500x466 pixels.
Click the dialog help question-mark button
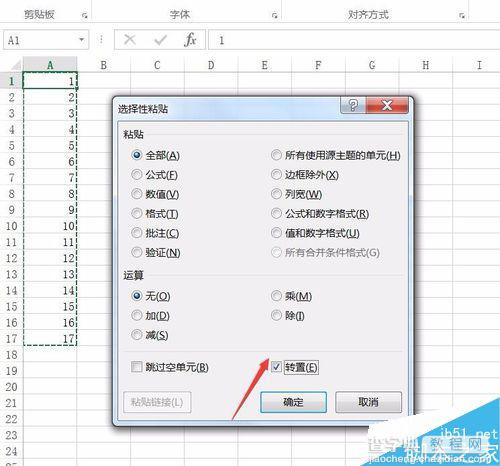pyautogui.click(x=353, y=106)
